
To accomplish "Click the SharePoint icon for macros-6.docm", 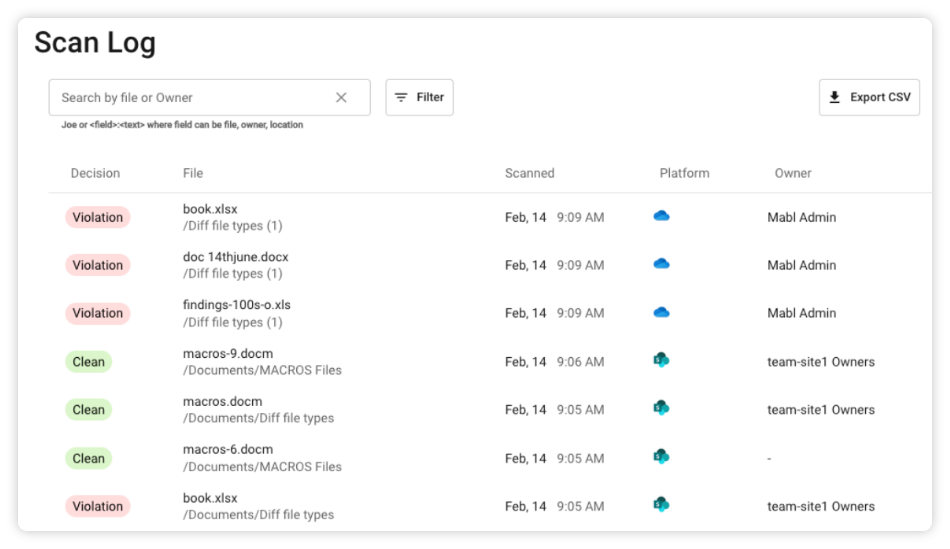I will [660, 457].
